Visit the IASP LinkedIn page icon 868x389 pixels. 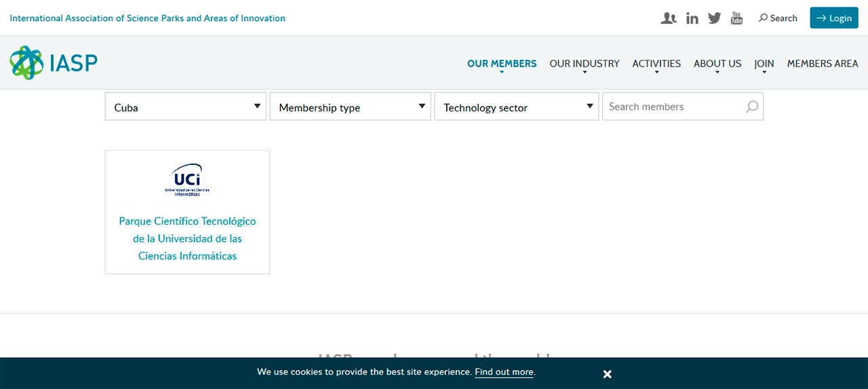click(692, 18)
